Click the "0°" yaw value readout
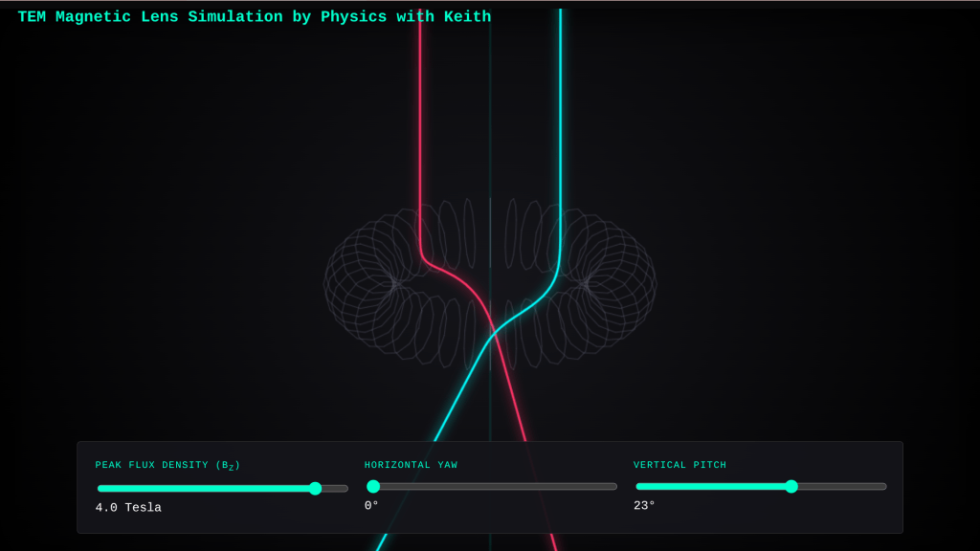The width and height of the screenshot is (980, 551). pos(371,506)
